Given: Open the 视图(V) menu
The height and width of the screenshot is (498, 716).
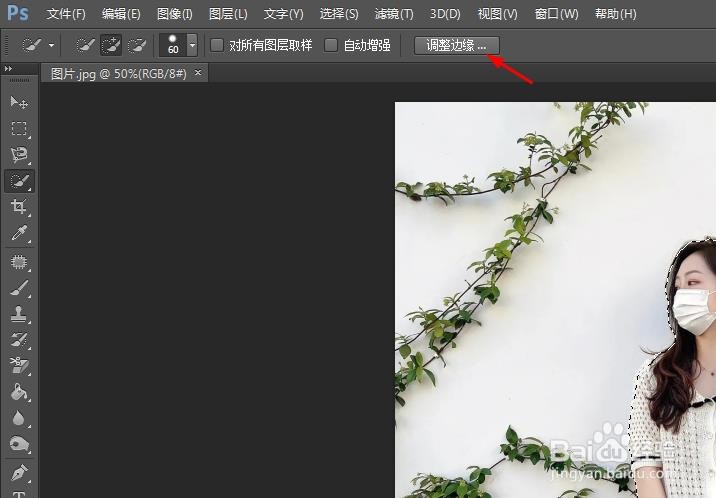Looking at the screenshot, I should click(497, 14).
